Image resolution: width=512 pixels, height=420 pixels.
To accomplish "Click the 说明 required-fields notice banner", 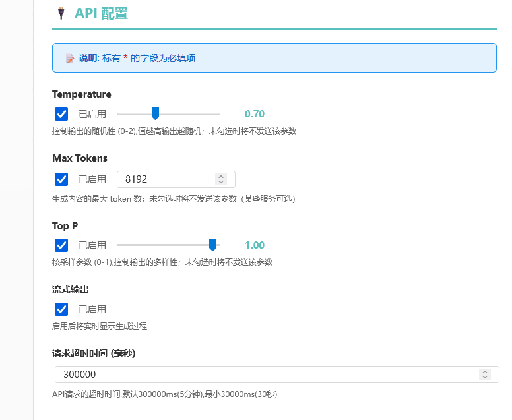I will point(274,58).
